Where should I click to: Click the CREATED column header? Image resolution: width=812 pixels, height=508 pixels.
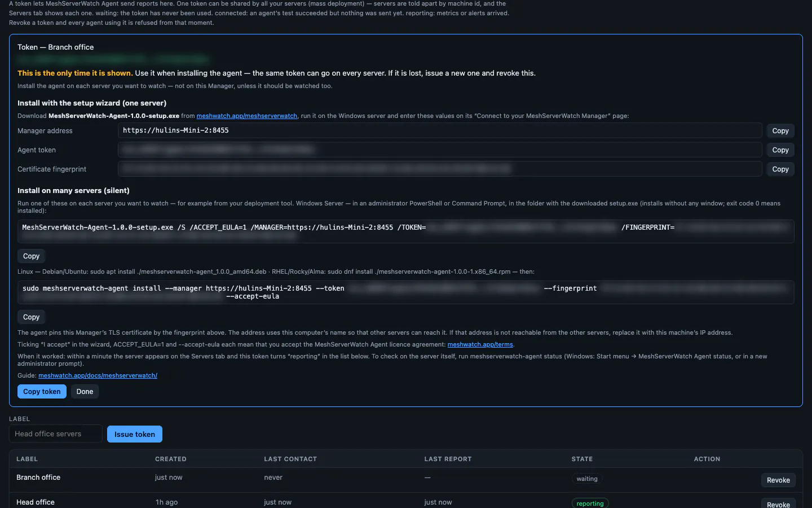click(171, 459)
